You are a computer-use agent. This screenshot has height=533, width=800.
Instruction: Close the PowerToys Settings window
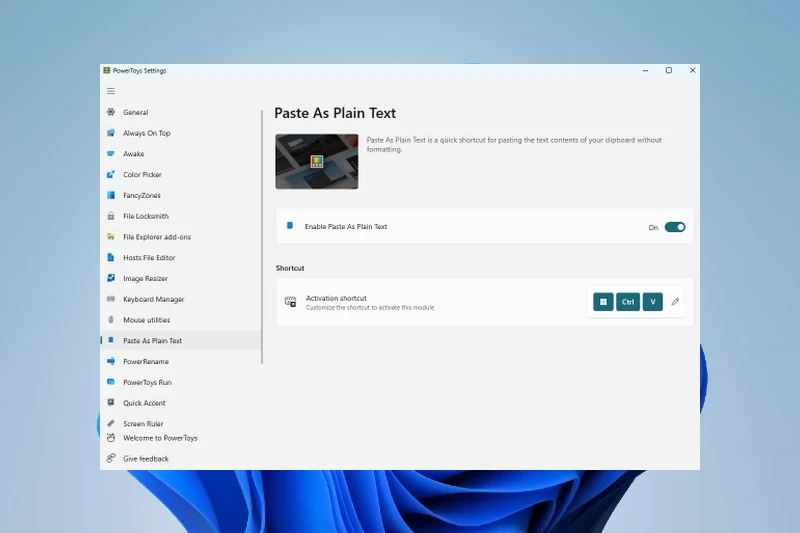click(x=692, y=70)
